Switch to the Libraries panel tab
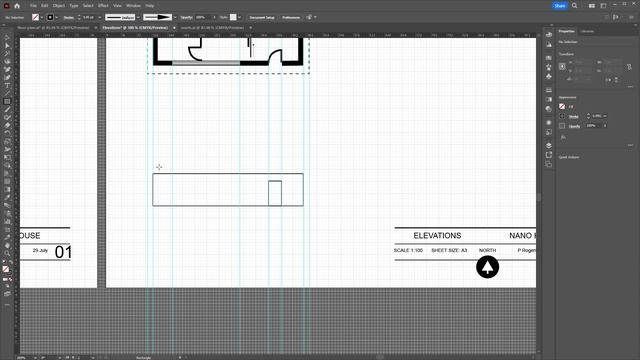 (587, 31)
